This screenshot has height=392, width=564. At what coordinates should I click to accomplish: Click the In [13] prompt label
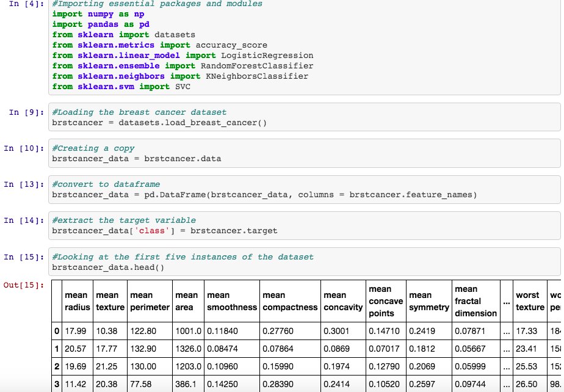(x=24, y=184)
